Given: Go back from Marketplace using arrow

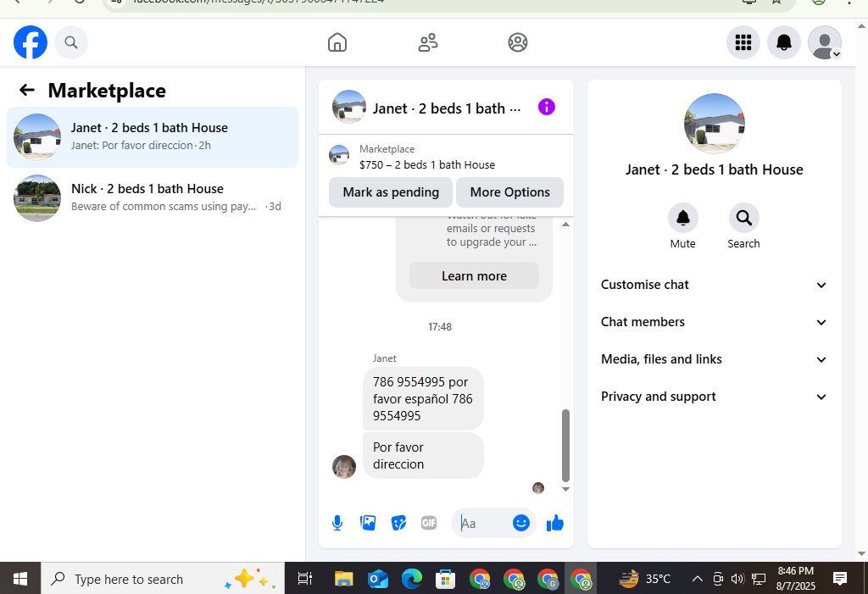Looking at the screenshot, I should click(x=26, y=90).
